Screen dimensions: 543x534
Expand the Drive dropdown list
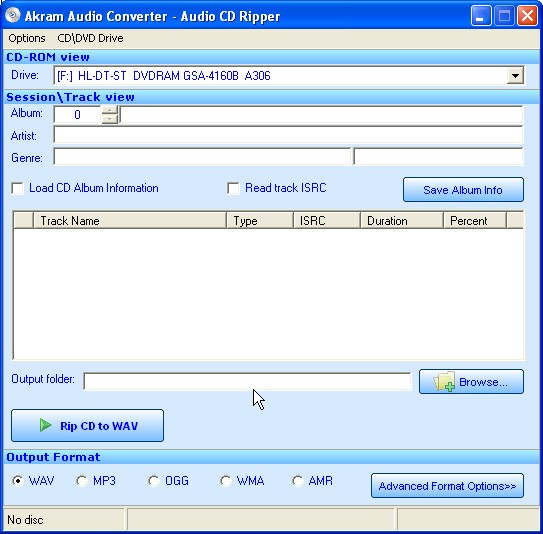[x=515, y=75]
